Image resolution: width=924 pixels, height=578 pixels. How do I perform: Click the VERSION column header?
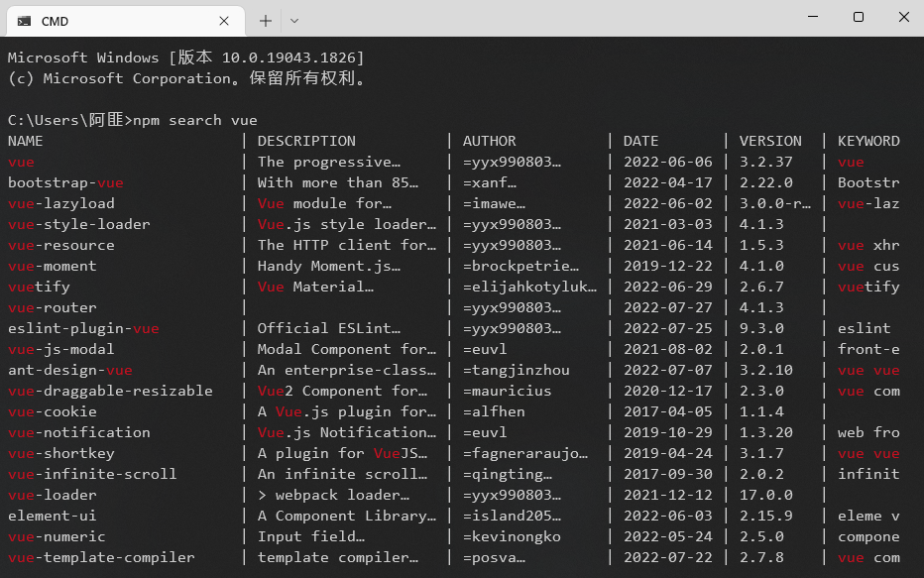click(770, 141)
